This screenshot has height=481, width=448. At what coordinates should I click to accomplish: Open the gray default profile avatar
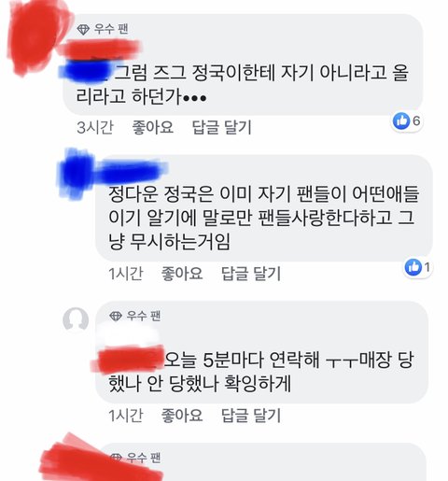[x=76, y=319]
